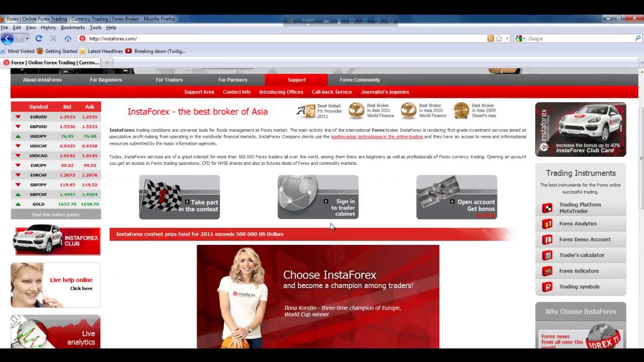Open the history dropdown arrow beside Back
This screenshot has height=362, width=644.
click(27, 39)
